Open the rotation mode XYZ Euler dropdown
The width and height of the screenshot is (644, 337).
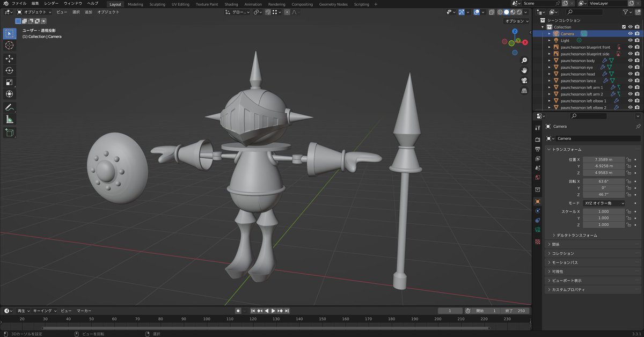tap(604, 203)
